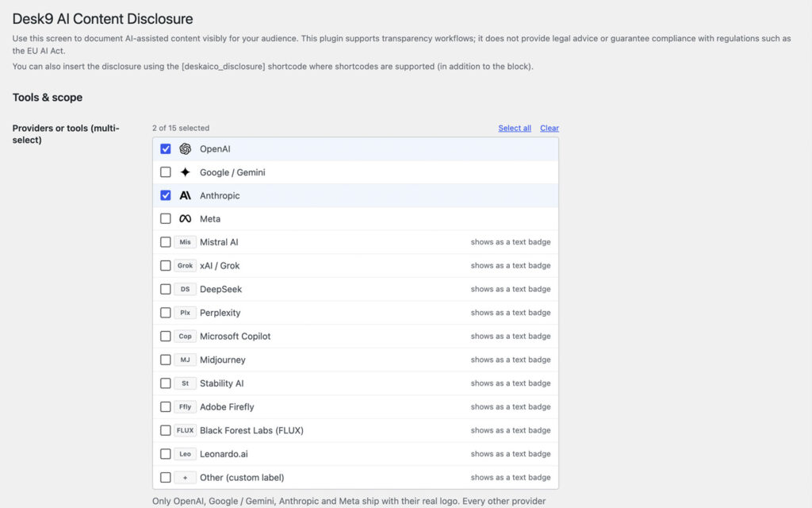Select the xAI / Grok checkbox
The width and height of the screenshot is (812, 508).
pos(165,265)
